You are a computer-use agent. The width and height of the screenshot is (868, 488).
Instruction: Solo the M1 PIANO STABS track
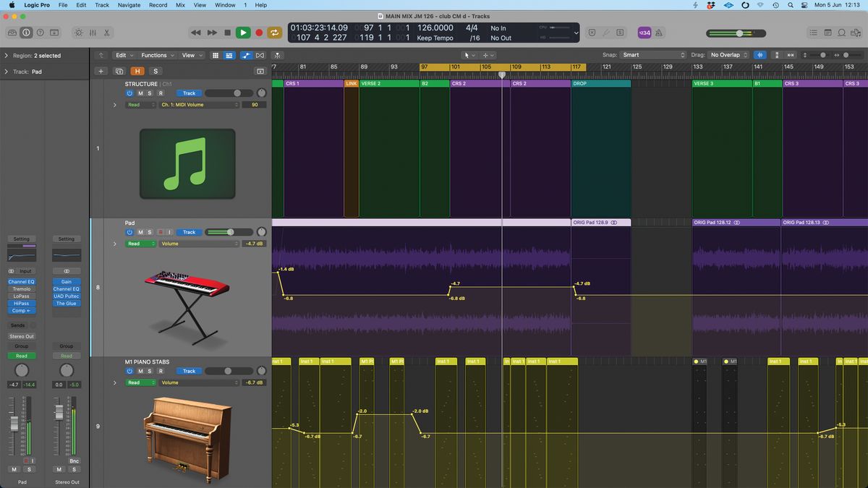pyautogui.click(x=150, y=371)
